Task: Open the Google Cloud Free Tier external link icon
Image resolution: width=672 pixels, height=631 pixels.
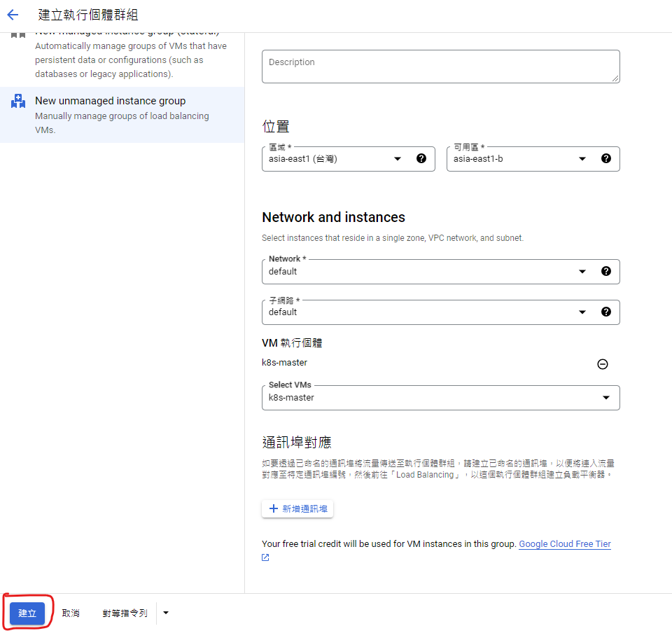Action: tap(265, 557)
